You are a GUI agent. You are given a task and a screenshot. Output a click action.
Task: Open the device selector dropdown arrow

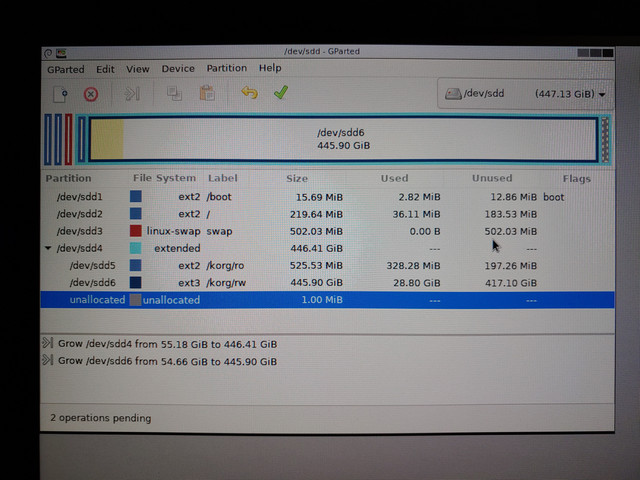click(602, 95)
